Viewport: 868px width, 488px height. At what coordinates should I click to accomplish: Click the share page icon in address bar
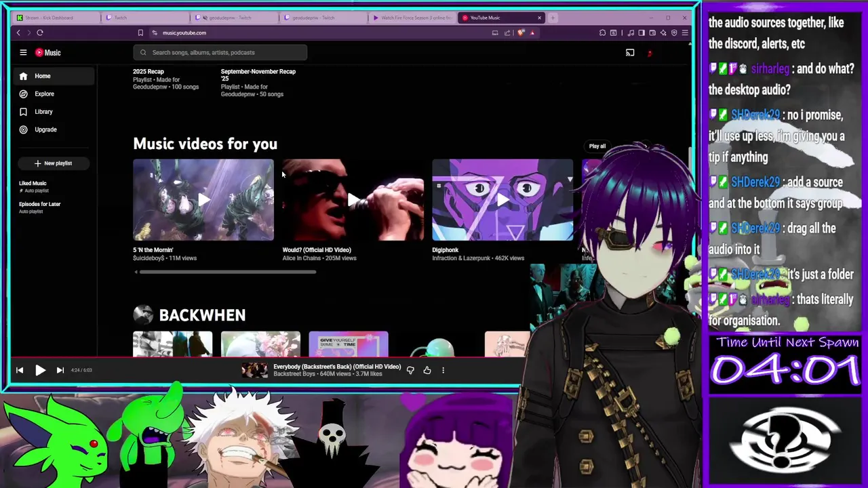pos(507,33)
